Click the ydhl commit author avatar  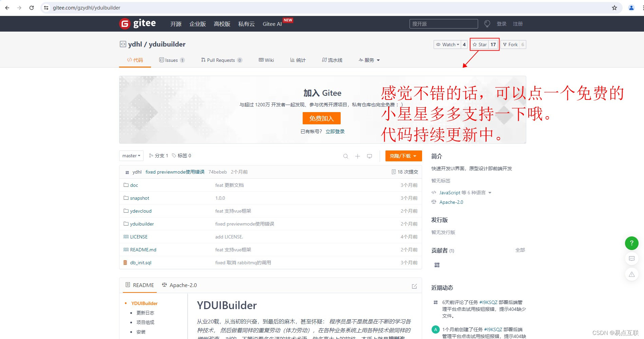point(127,172)
